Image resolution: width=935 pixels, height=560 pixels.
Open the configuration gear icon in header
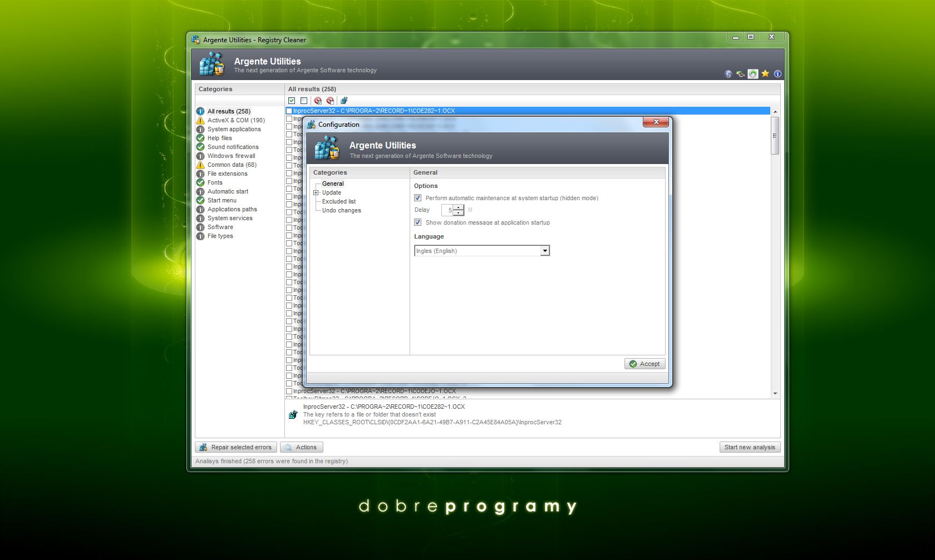pos(753,74)
